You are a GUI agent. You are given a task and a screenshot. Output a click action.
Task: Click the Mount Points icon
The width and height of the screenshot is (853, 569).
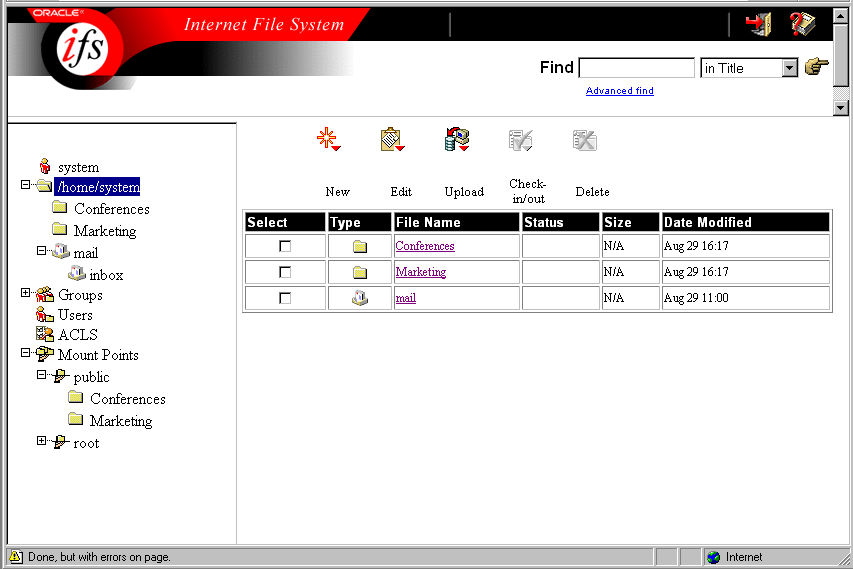coord(45,354)
